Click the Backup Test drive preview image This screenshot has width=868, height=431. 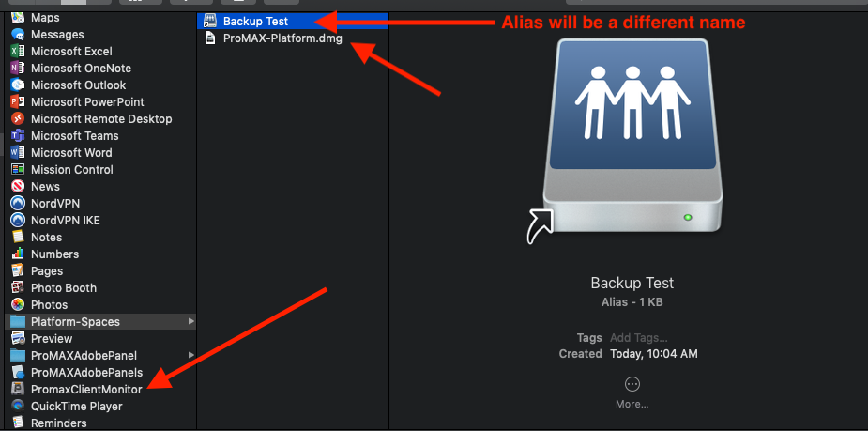tap(625, 141)
